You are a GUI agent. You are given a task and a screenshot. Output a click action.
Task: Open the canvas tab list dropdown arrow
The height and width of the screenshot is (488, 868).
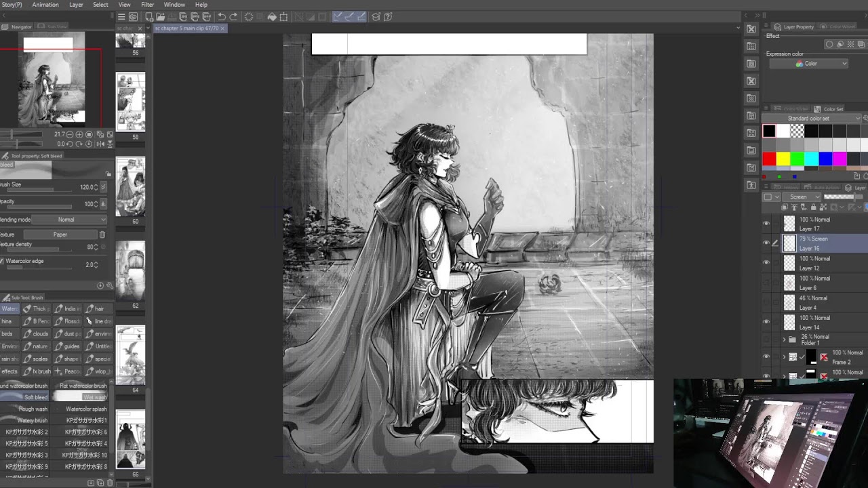coord(738,28)
